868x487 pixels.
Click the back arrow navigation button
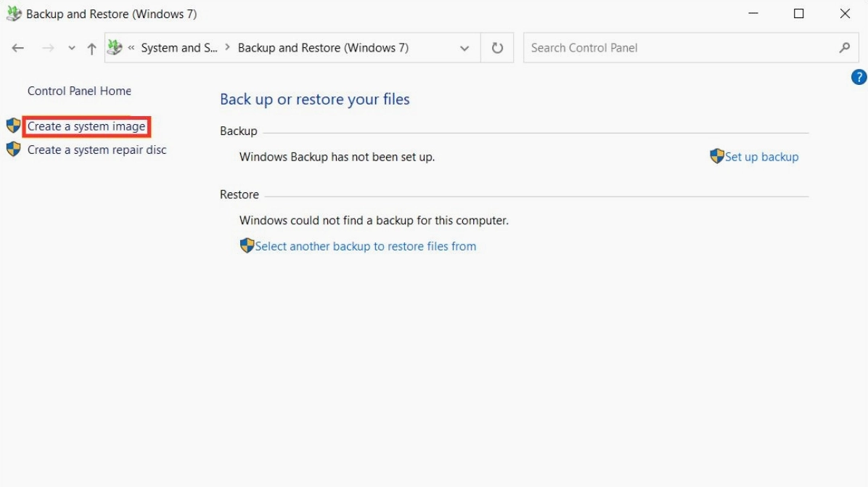[17, 47]
